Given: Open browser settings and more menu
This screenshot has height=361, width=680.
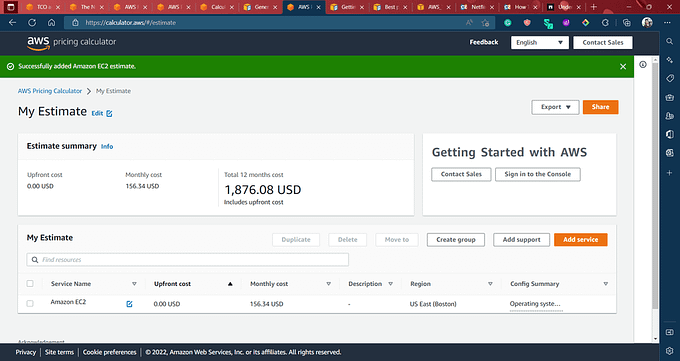Looking at the screenshot, I should click(x=667, y=23).
